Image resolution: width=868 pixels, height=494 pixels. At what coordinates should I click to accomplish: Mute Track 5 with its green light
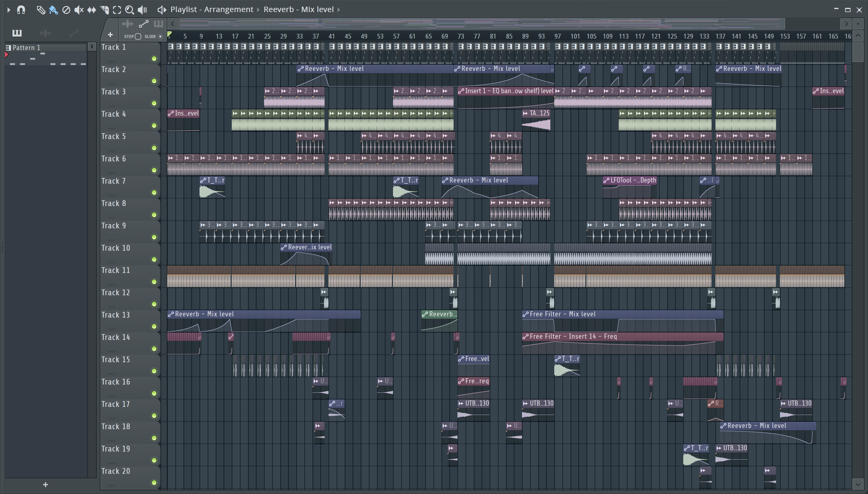(x=154, y=148)
